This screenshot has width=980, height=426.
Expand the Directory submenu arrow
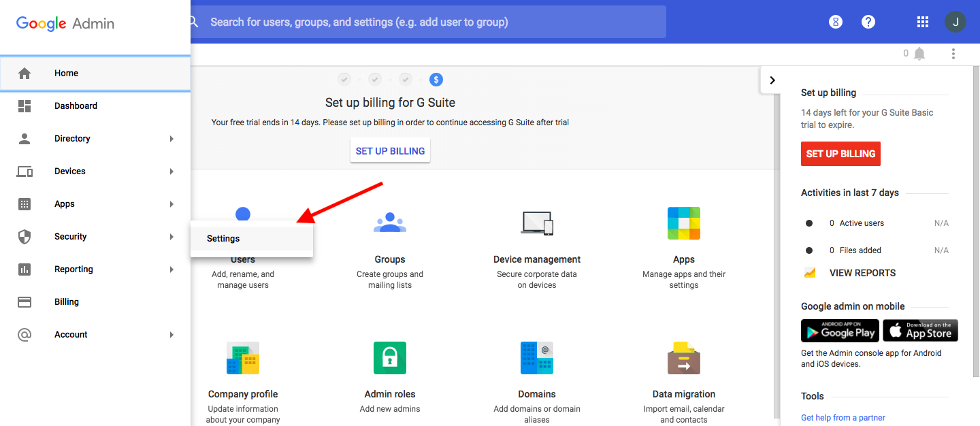pyautogui.click(x=171, y=139)
